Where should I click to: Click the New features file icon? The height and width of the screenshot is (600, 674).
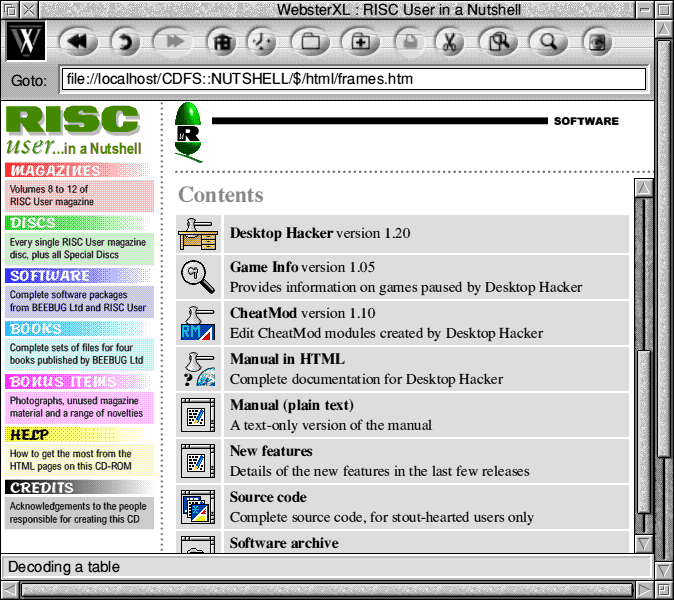[x=198, y=461]
